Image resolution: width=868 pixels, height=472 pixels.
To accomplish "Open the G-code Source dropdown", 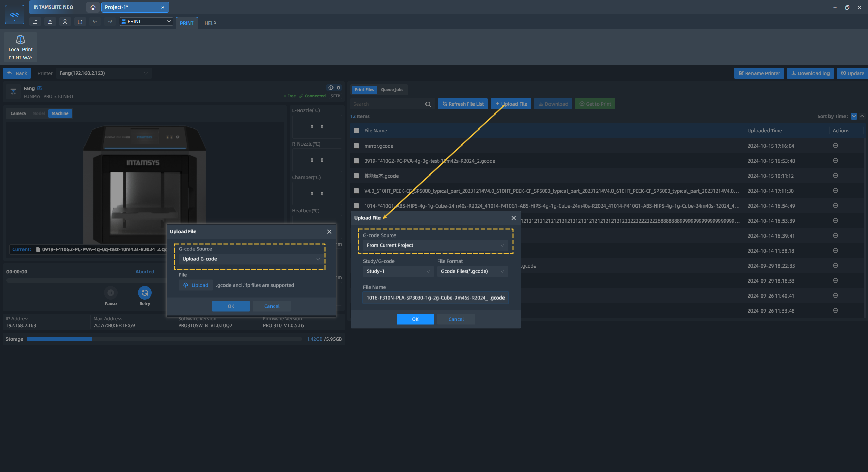I will coord(435,245).
